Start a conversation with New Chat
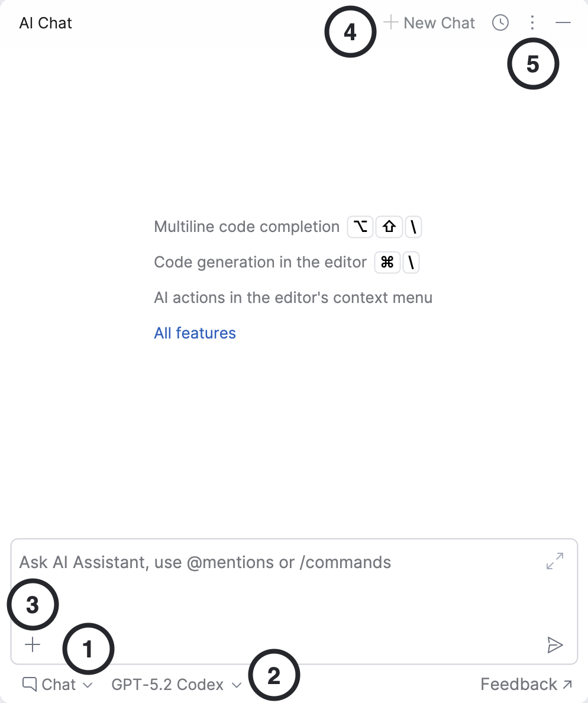588x703 pixels. 429,22
